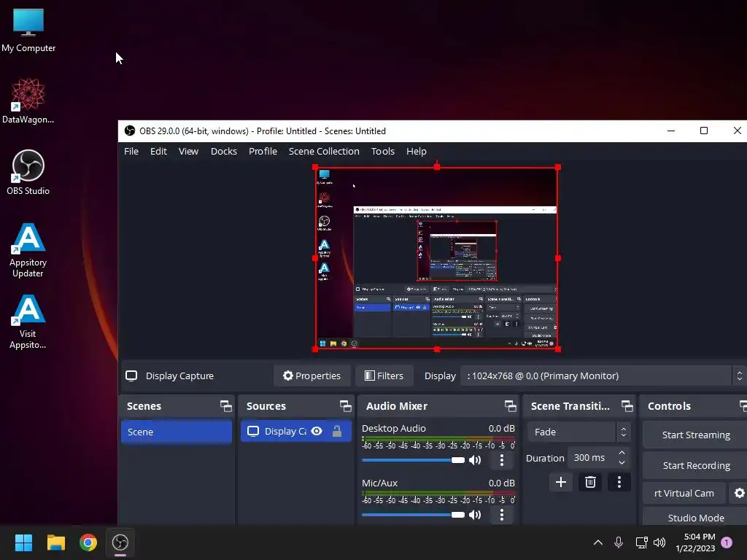Open the Mic/Aux three-dot options menu
Viewport: 747px width, 560px height.
click(x=502, y=515)
